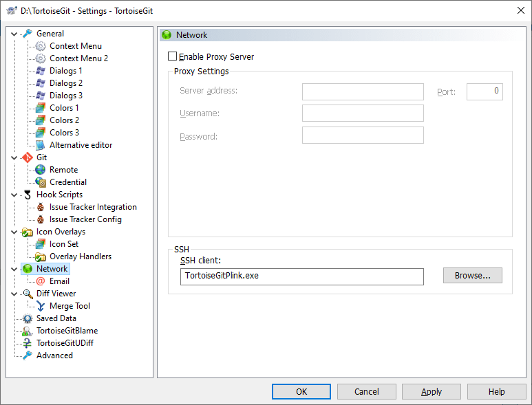Click the Password input field
This screenshot has width=532, height=405.
click(x=363, y=135)
